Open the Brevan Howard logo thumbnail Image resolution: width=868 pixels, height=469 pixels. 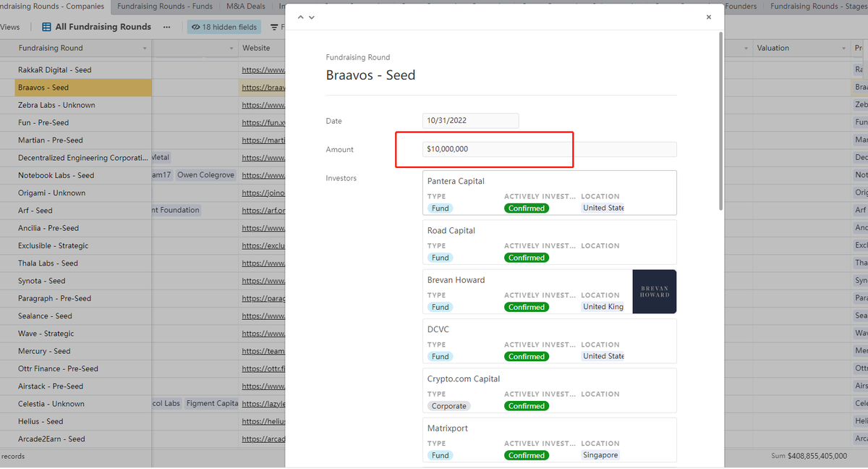tap(655, 292)
